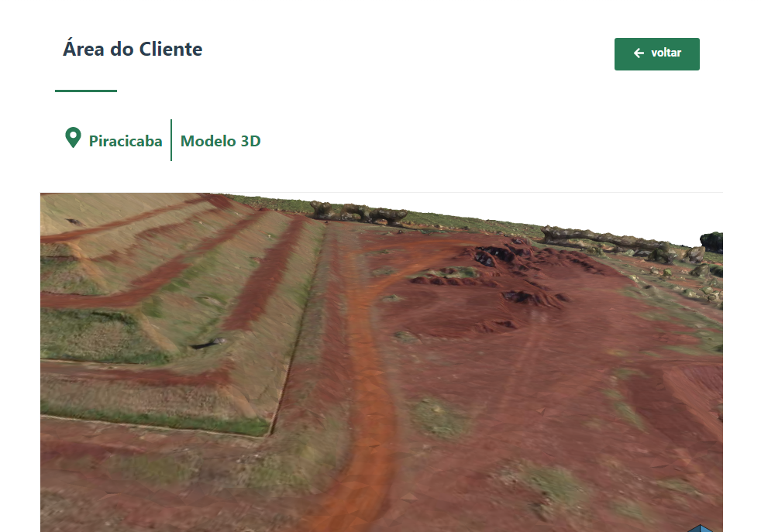The image size is (761, 532).
Task: Click the blue 3D cube icon
Action: pos(701,528)
